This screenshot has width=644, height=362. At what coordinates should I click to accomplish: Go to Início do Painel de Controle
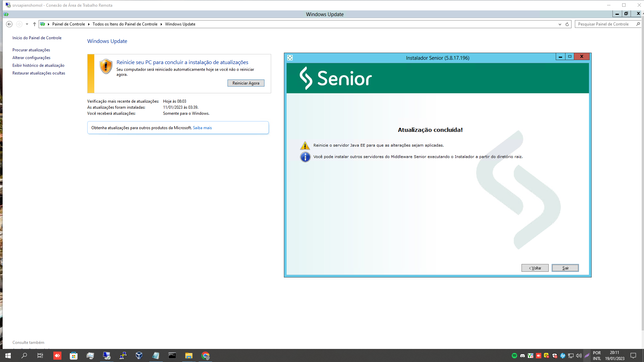[37, 38]
